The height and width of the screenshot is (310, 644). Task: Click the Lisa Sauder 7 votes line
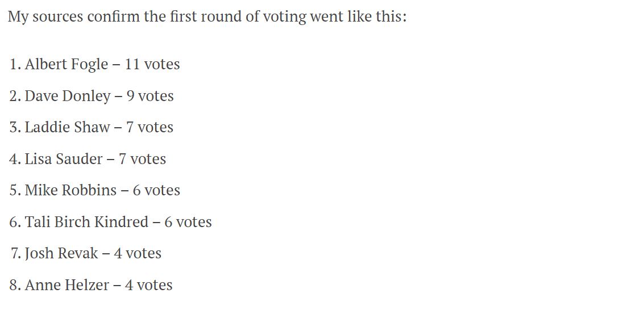tap(88, 159)
